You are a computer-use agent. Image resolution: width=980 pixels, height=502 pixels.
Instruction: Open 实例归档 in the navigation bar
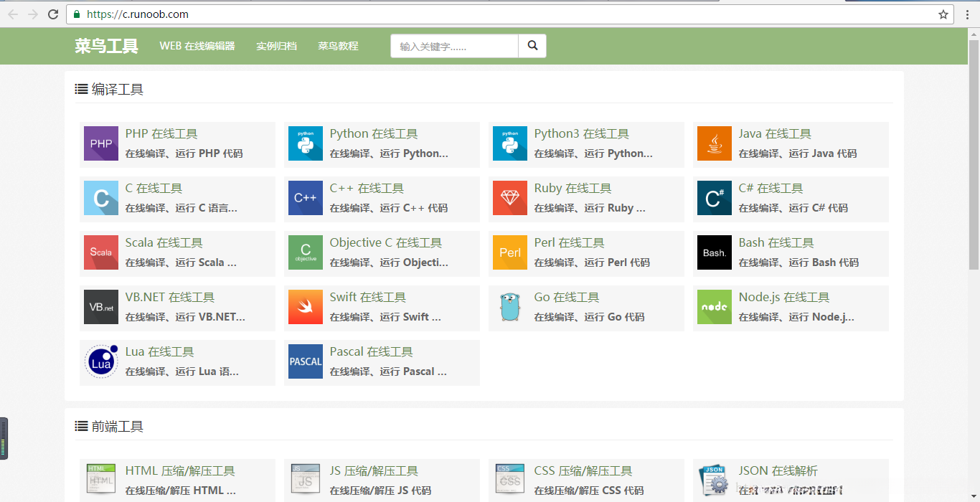276,46
